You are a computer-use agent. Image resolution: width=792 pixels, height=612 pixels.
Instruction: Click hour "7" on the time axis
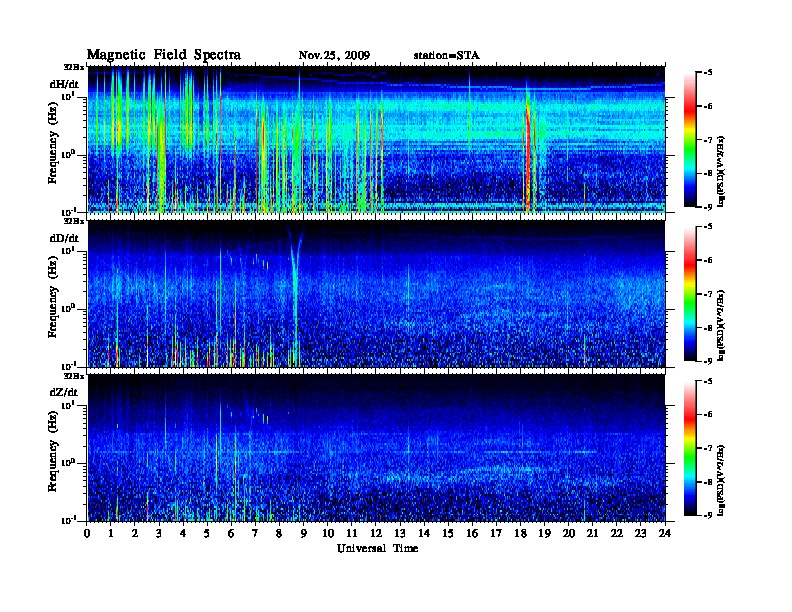click(x=256, y=534)
